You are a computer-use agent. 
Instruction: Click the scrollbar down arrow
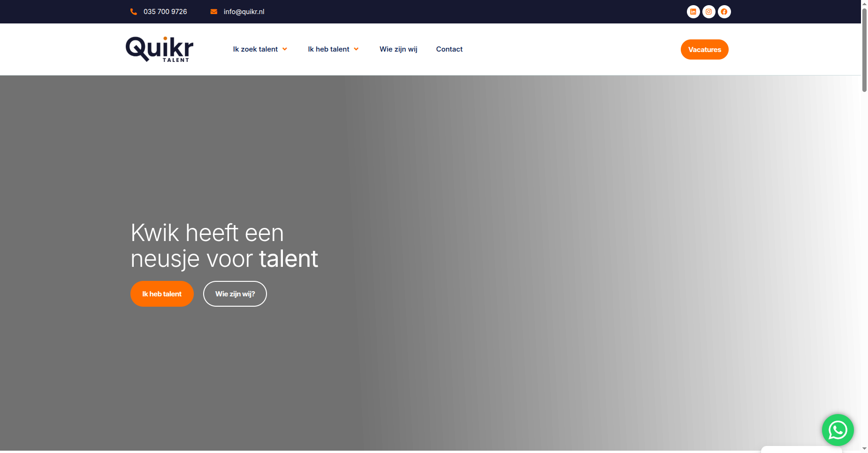(864, 449)
